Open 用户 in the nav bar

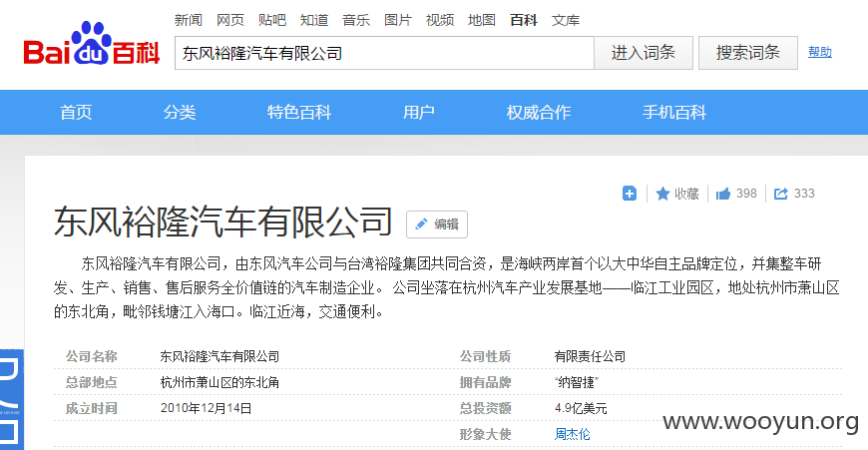[418, 113]
